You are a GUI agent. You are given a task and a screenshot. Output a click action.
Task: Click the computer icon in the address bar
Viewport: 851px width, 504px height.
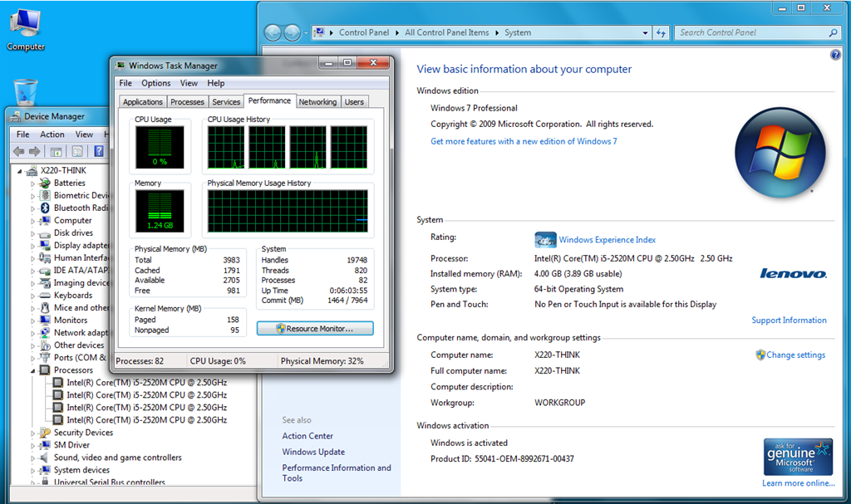pyautogui.click(x=319, y=32)
